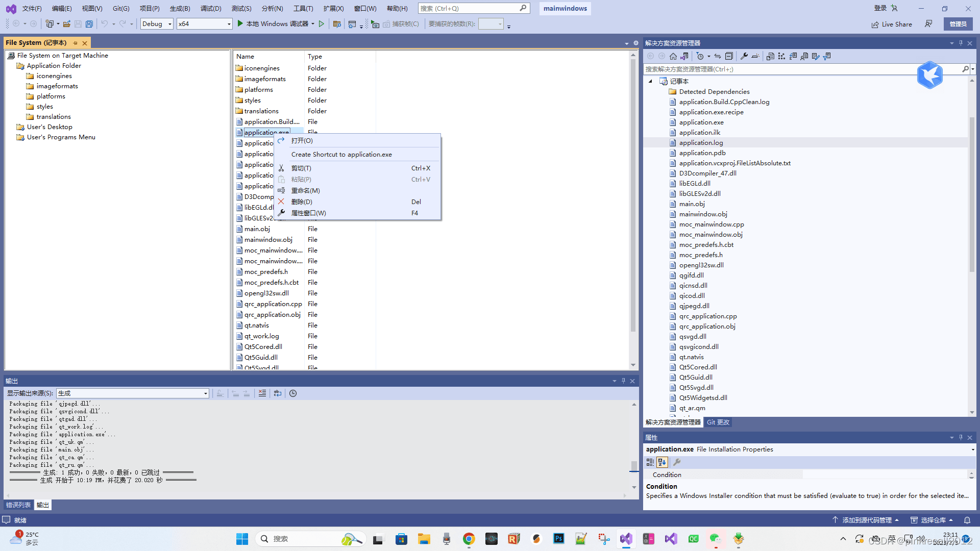Click the User Interface Editor icon

pyautogui.click(x=804, y=56)
